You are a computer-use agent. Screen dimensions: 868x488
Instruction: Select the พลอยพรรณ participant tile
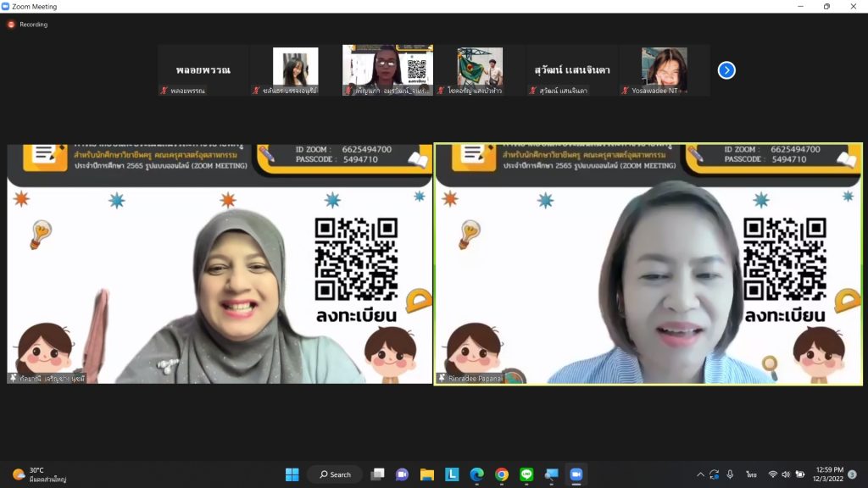[x=203, y=70]
